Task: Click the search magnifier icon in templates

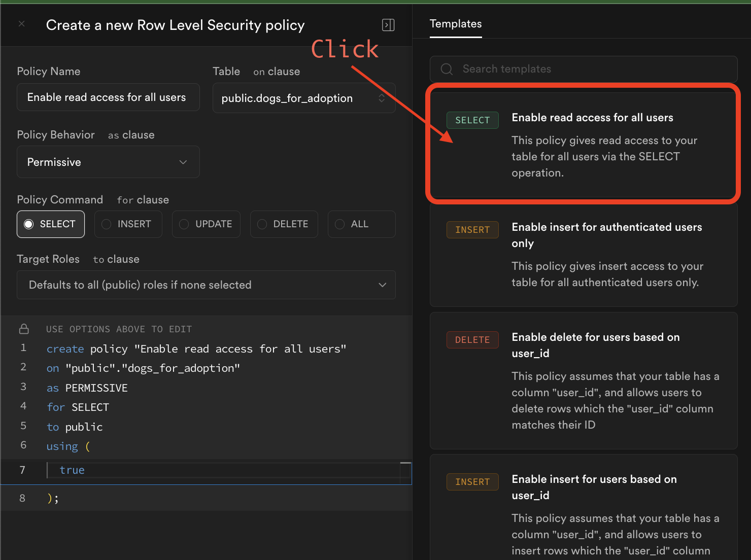Action: (447, 69)
